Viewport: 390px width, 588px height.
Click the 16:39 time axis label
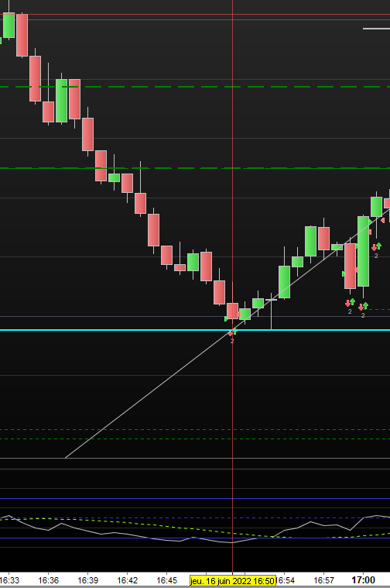coord(87,580)
